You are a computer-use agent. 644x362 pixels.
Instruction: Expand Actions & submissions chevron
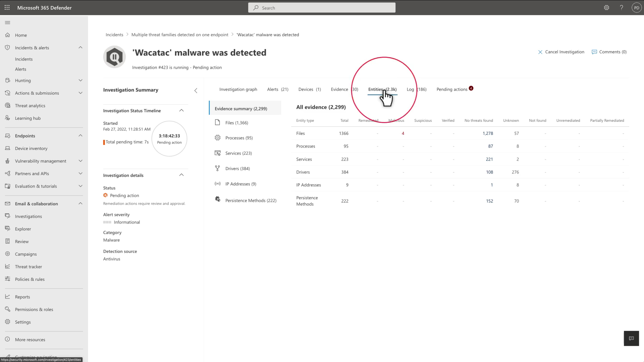pyautogui.click(x=81, y=93)
